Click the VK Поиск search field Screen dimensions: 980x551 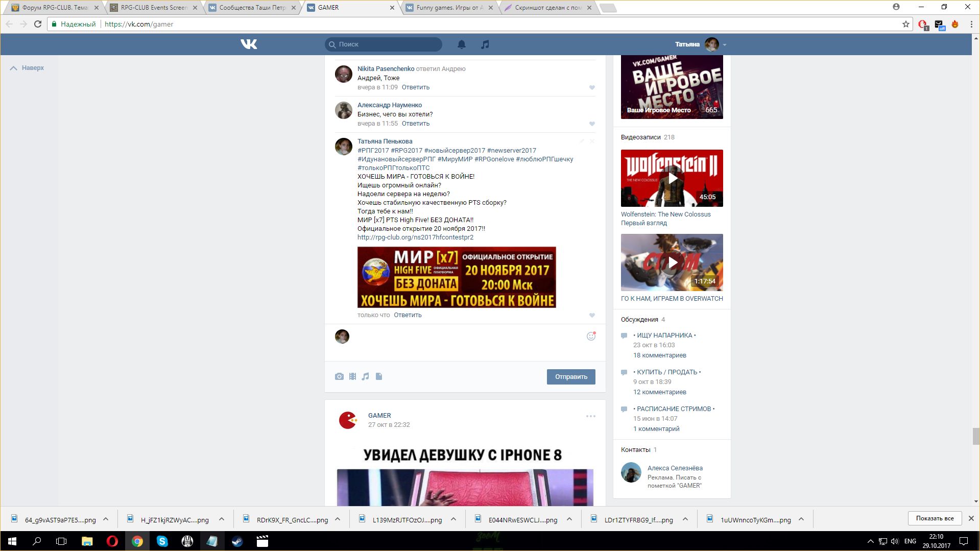click(384, 44)
